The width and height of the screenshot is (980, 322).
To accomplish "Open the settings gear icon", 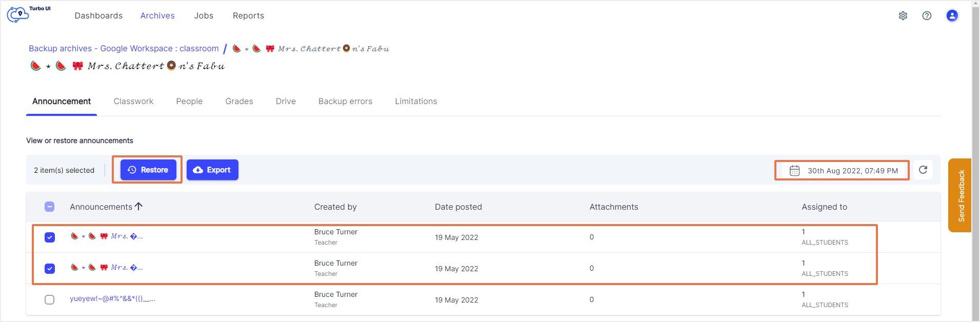I will (x=904, y=15).
